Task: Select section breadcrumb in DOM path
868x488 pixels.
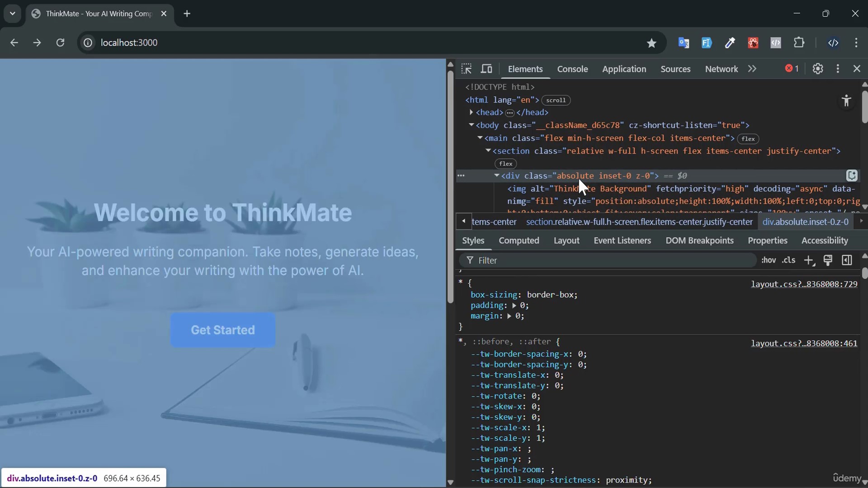Action: tap(639, 222)
